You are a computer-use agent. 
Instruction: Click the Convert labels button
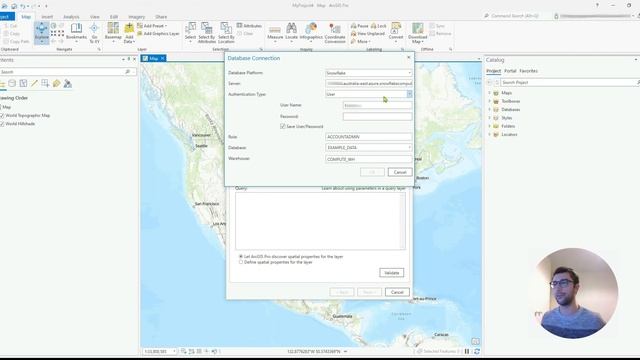(396, 32)
